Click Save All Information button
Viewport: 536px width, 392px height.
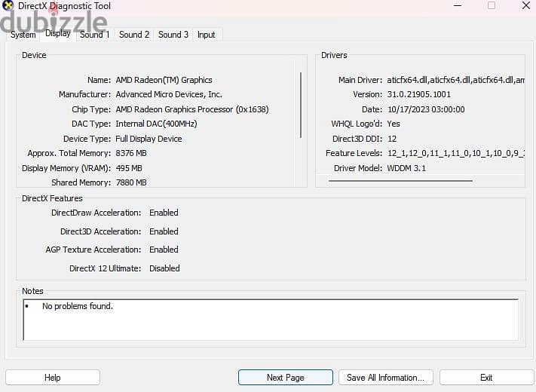pyautogui.click(x=385, y=378)
